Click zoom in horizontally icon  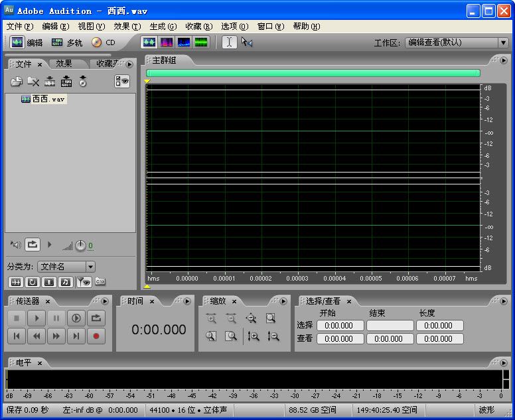pyautogui.click(x=211, y=318)
